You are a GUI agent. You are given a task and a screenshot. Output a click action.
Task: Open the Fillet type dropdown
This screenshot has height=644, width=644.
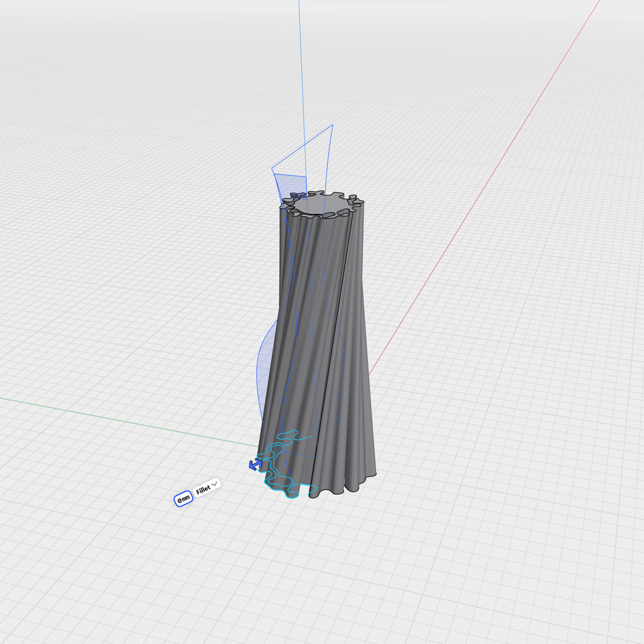click(x=207, y=489)
